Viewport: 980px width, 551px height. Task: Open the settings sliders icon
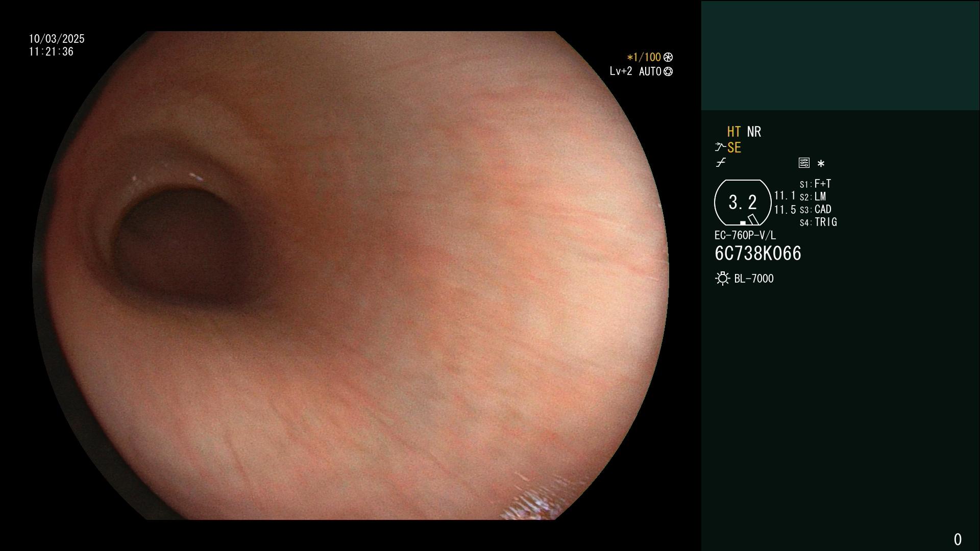click(804, 163)
